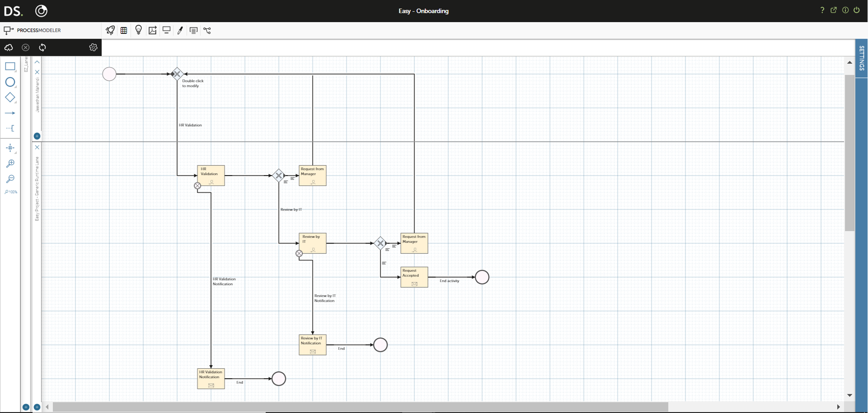This screenshot has height=413, width=868.
Task: Pick the eyedropper color tool
Action: point(180,30)
